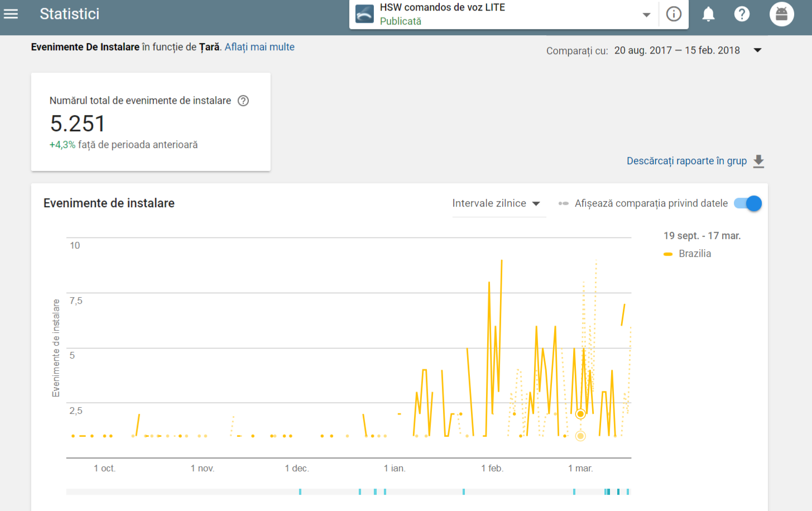Click the download arrow icon for bulk reports

click(x=758, y=161)
